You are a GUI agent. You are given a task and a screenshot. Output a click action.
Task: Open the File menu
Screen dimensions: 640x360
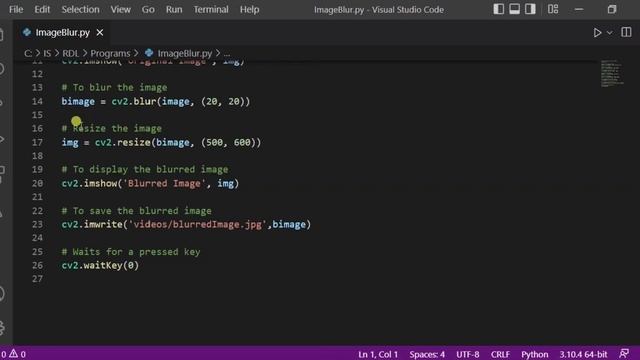16,9
